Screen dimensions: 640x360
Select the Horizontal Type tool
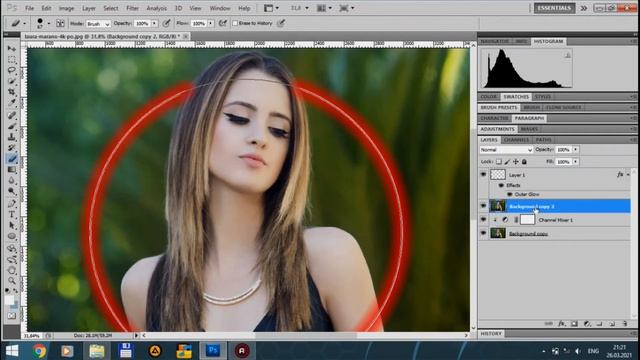pos(11,214)
